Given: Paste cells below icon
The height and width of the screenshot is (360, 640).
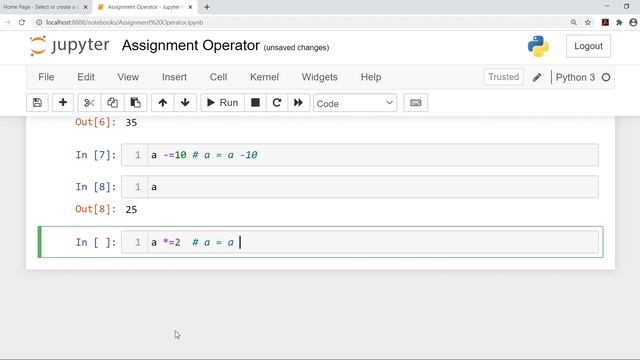Looking at the screenshot, I should (x=136, y=102).
